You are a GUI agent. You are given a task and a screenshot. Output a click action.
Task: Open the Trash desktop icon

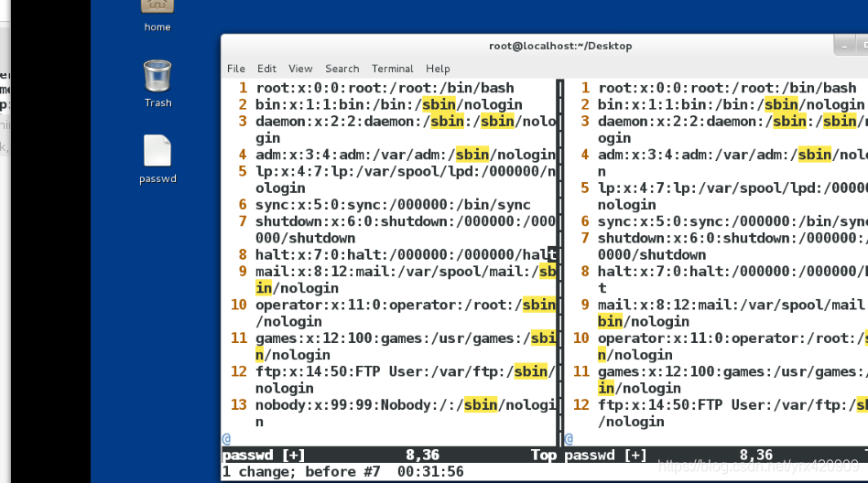[x=157, y=83]
